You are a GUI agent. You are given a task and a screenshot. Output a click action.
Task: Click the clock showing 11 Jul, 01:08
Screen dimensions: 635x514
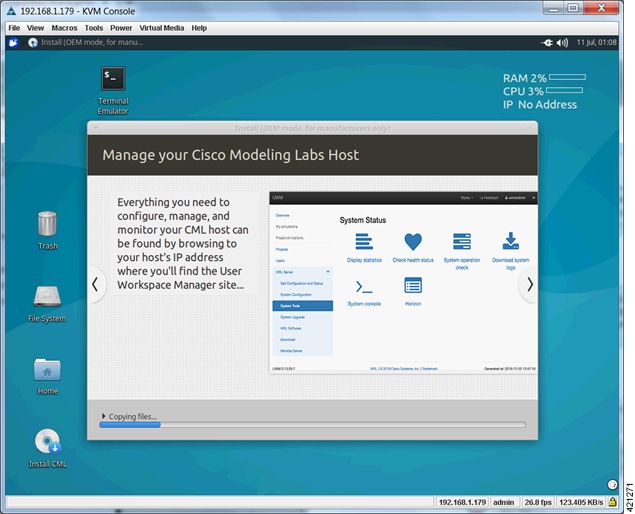pos(597,42)
